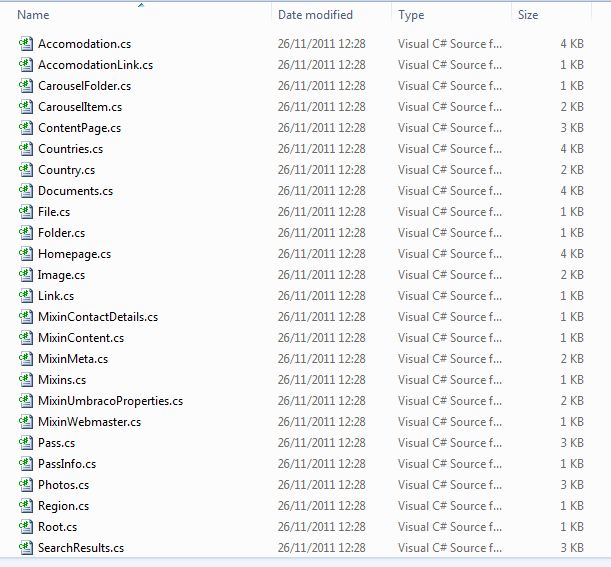
Task: Select the MixinContactDetails.cs file name
Action: tap(98, 317)
